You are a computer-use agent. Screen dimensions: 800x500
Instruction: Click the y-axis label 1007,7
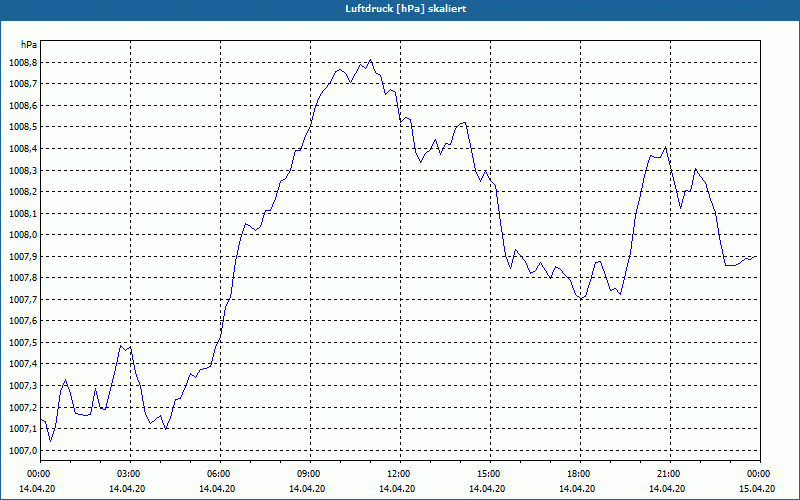click(22, 299)
